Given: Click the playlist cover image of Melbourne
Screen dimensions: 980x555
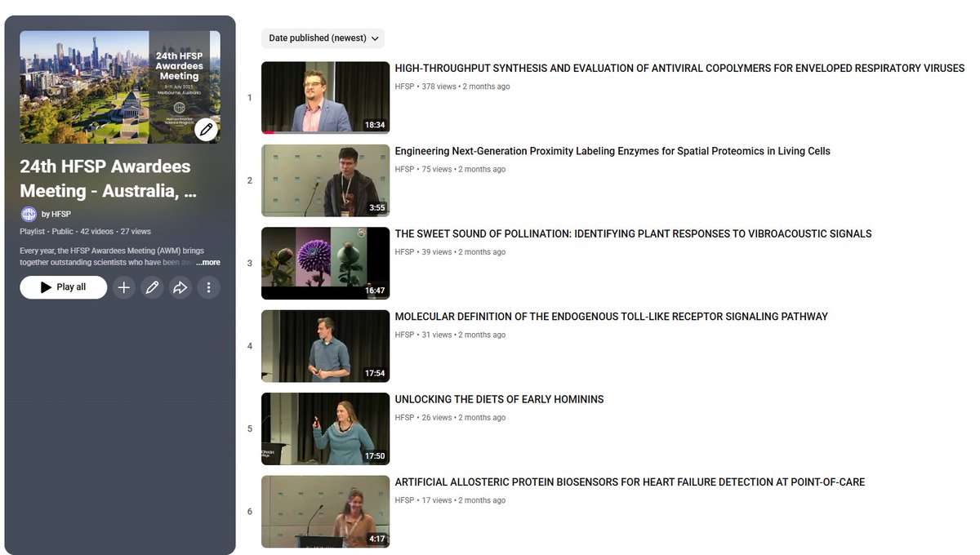Looking at the screenshot, I should (x=120, y=87).
